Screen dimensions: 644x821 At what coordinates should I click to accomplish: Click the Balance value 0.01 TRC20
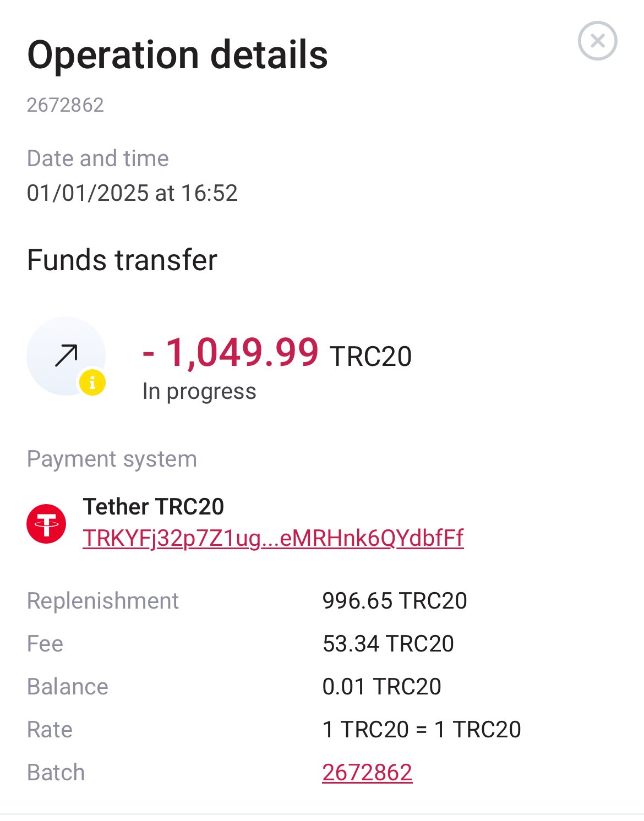click(x=382, y=687)
